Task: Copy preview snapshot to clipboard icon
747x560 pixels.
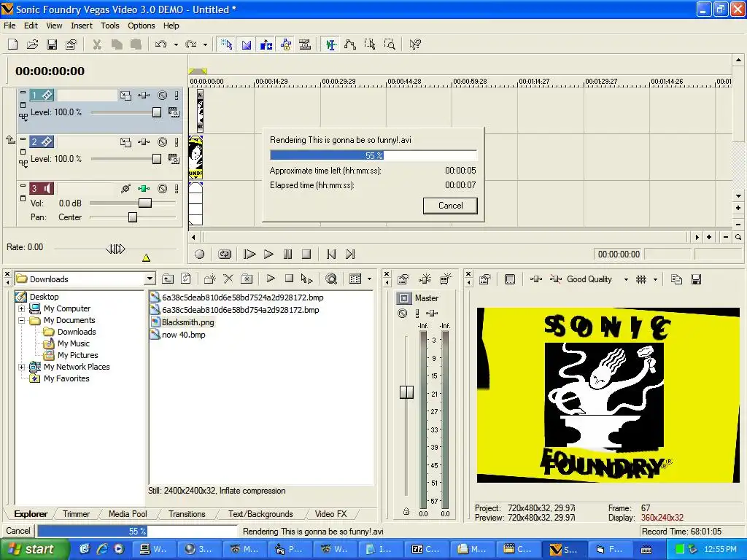Action: coord(676,279)
